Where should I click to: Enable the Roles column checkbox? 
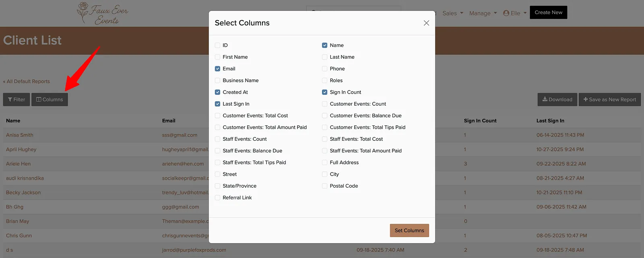click(x=324, y=80)
